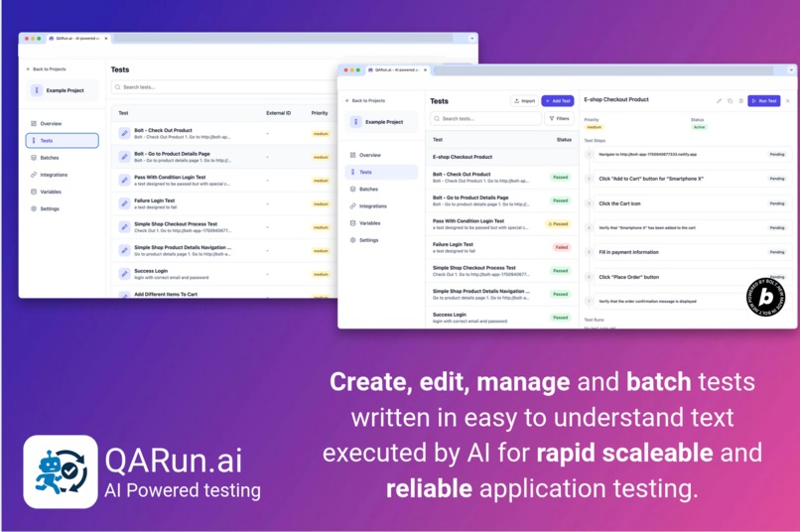This screenshot has width=800, height=532.
Task: Click the Click "Add to Cart" button test step
Action: (693, 179)
